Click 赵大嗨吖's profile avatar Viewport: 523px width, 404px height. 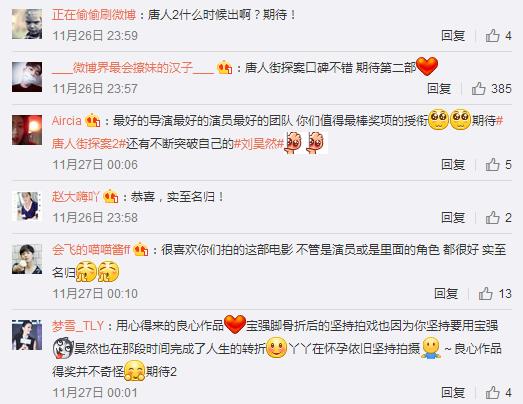[27, 207]
